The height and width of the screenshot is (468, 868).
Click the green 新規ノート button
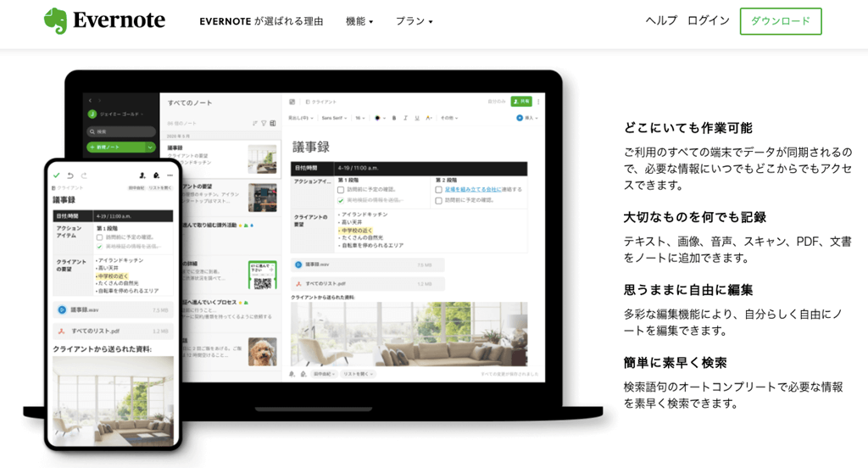pos(116,148)
